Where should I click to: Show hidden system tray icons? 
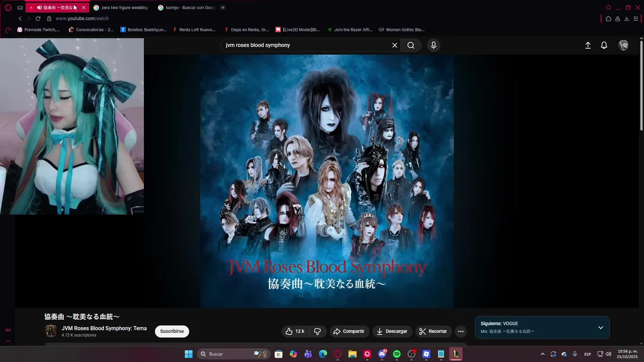(x=542, y=354)
